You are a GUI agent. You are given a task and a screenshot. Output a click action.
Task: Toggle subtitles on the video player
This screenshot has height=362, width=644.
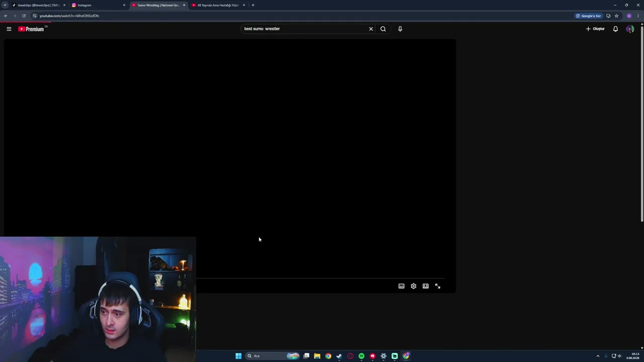401,286
